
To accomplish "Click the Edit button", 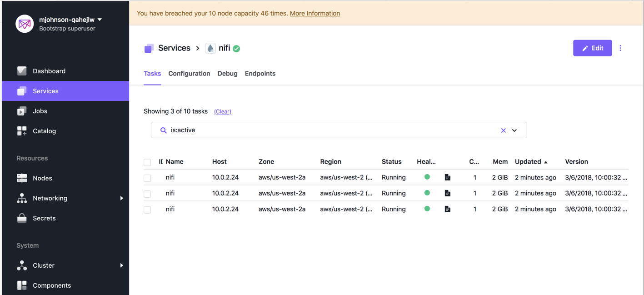I will click(x=592, y=48).
